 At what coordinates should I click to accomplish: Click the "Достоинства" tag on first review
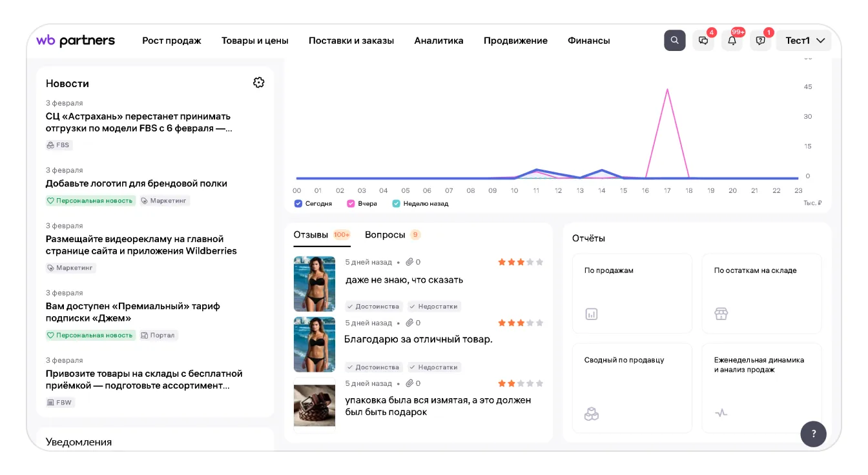coord(374,307)
